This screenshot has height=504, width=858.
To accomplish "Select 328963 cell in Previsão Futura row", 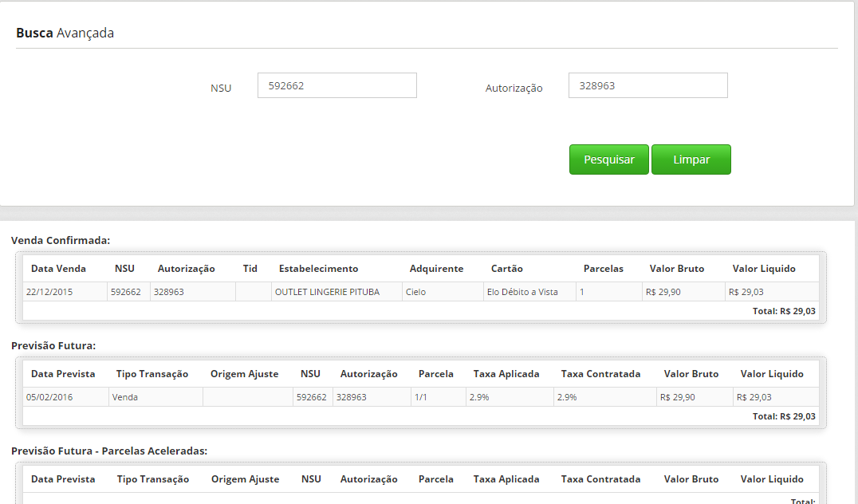I will coord(372,397).
